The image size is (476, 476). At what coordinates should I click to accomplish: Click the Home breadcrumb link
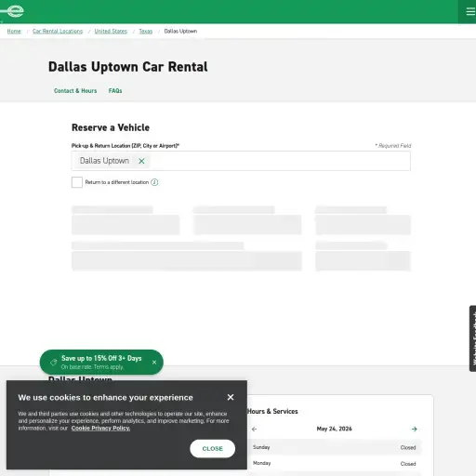14,32
